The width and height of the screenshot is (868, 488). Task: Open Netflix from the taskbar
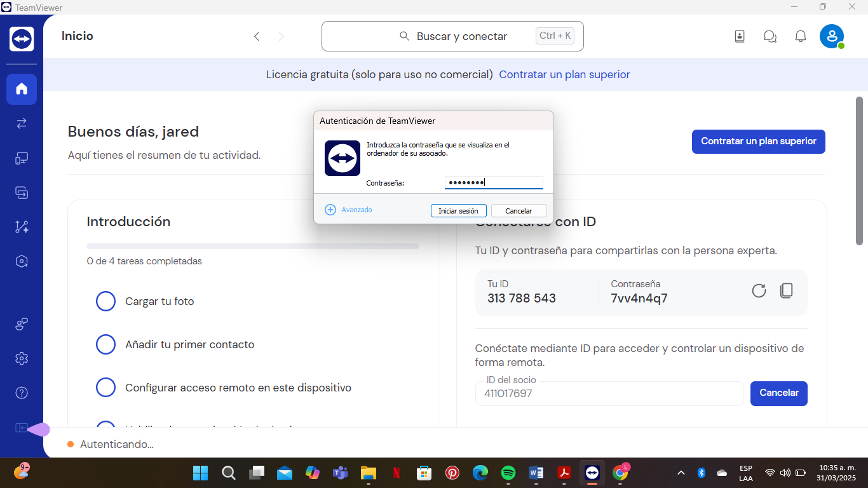396,473
